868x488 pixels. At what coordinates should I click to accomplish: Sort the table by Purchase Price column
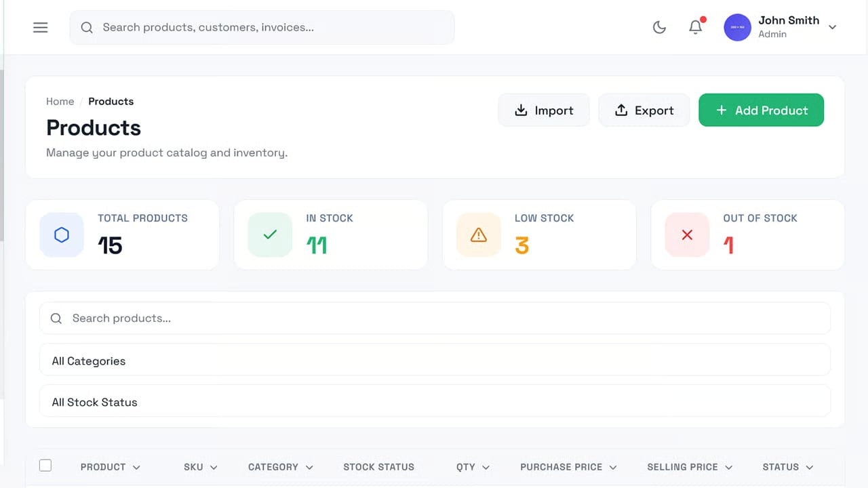(x=569, y=467)
